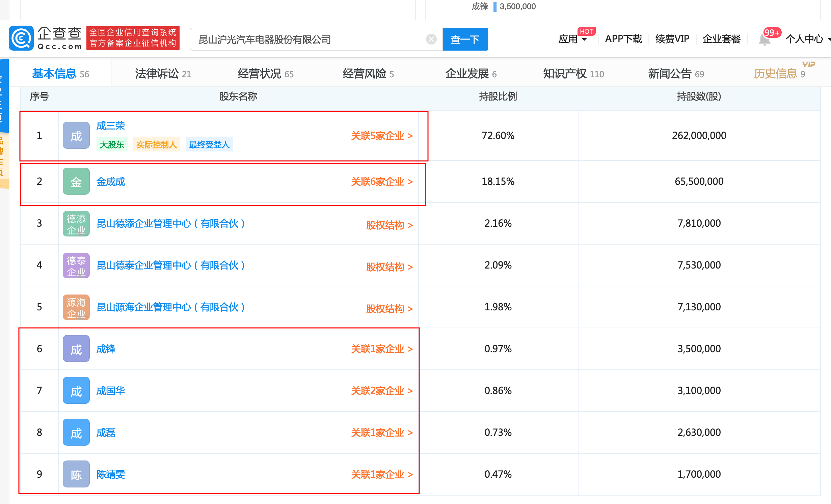This screenshot has height=504, width=831.
Task: Expand 关联6家企业 for 金成成
Action: 382,181
